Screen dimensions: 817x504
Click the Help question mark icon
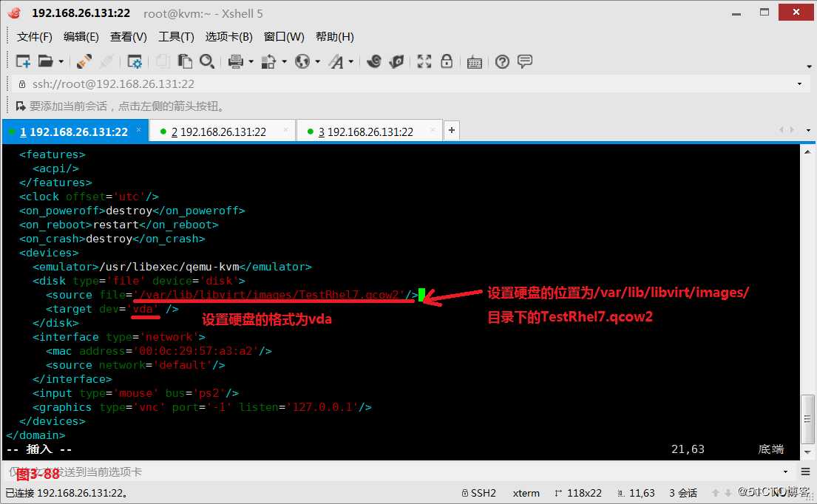point(502,62)
